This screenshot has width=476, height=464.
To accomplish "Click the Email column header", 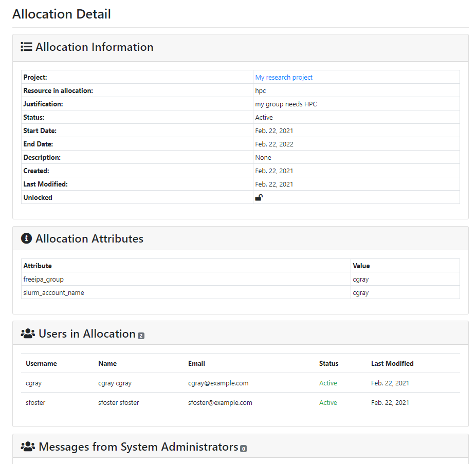I will click(196, 363).
